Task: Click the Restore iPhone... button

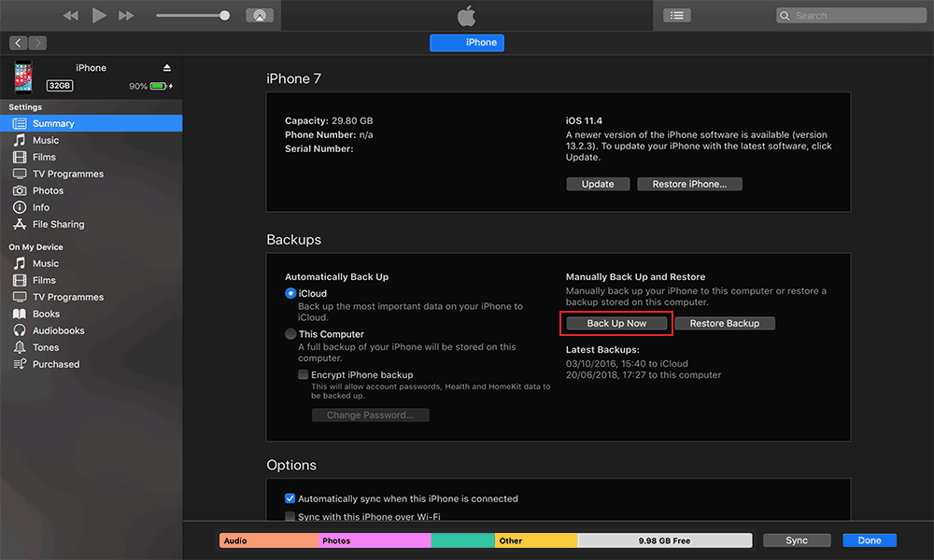Action: (690, 184)
